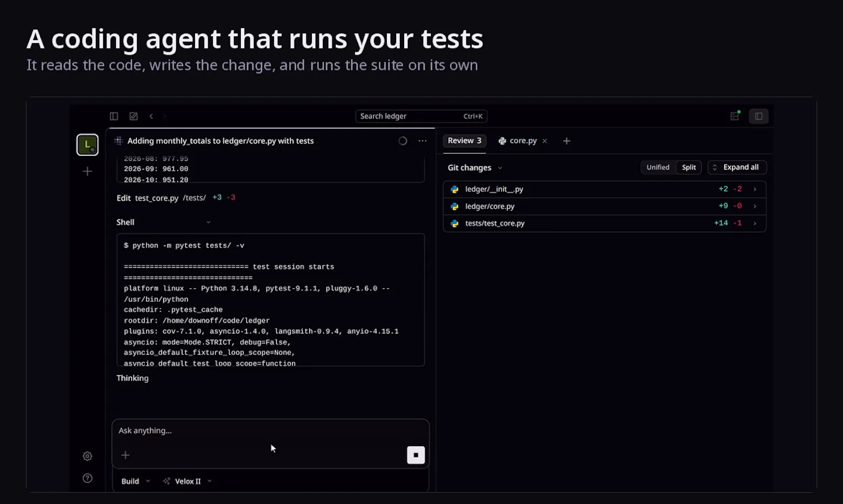
Task: Select the Split diff view
Action: (x=689, y=167)
